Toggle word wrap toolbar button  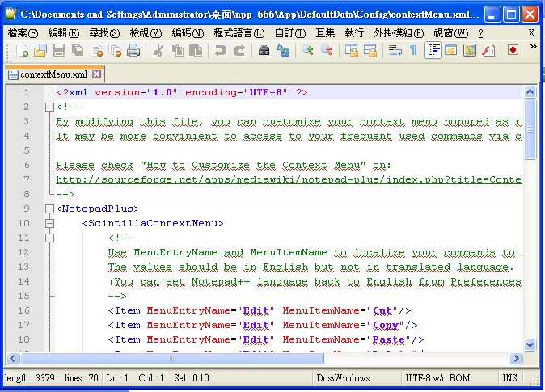395,50
